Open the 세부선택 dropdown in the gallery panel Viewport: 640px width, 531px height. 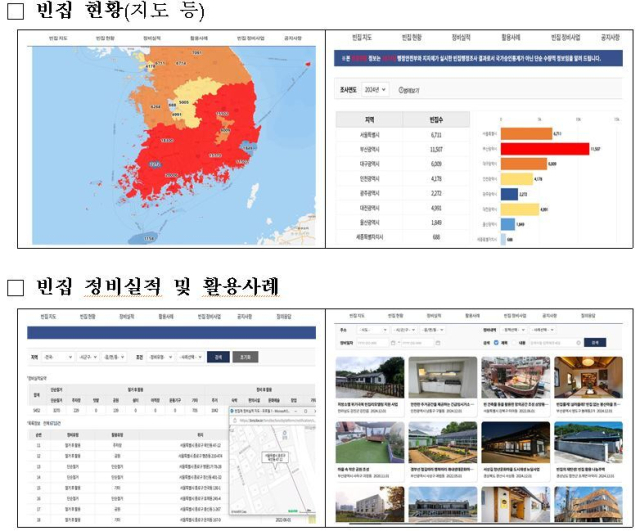[542, 330]
